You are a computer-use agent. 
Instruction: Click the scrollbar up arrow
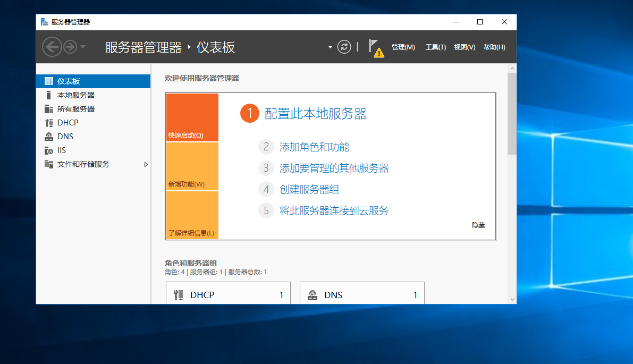512,69
